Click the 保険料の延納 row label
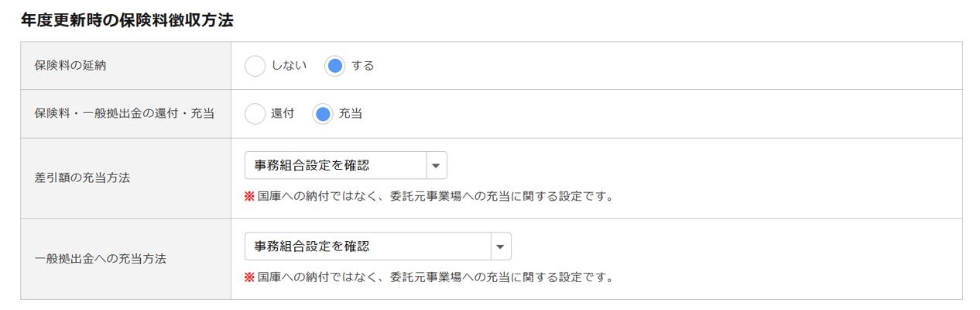980x310 pixels. click(x=70, y=66)
